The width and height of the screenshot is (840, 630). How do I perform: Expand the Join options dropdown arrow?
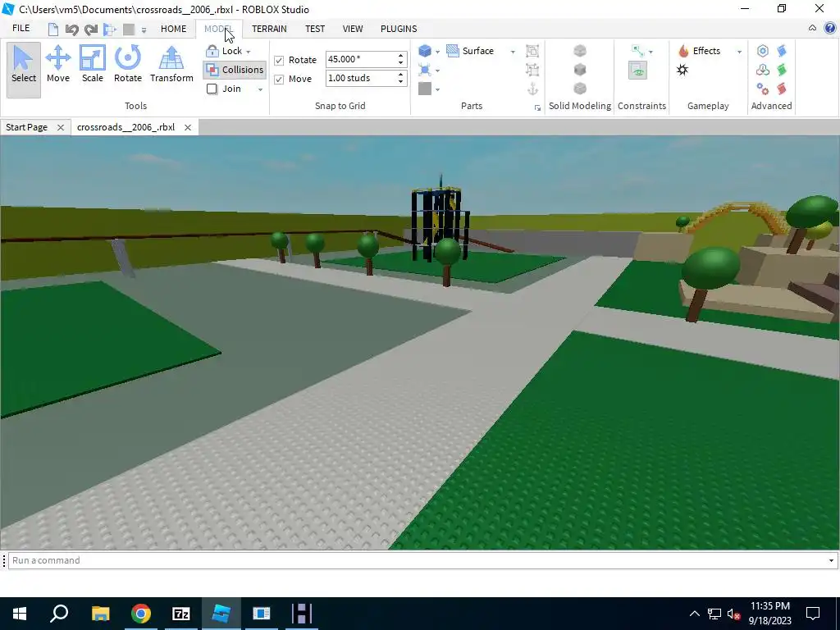[x=260, y=89]
